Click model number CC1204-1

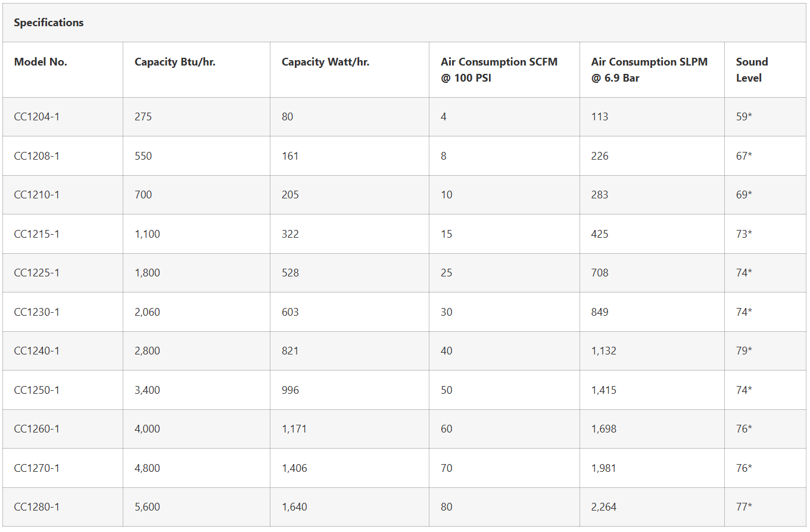coord(37,117)
